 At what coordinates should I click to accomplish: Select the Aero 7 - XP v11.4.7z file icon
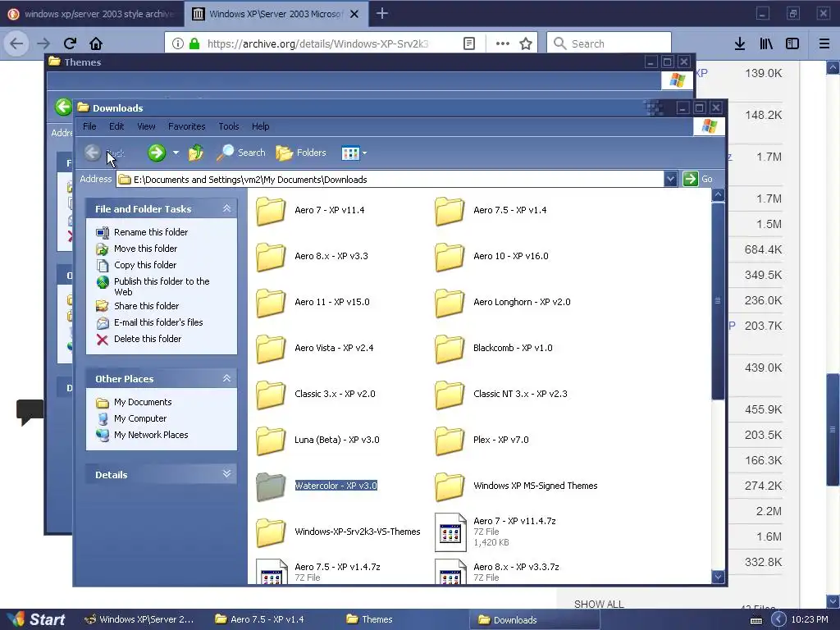point(450,532)
